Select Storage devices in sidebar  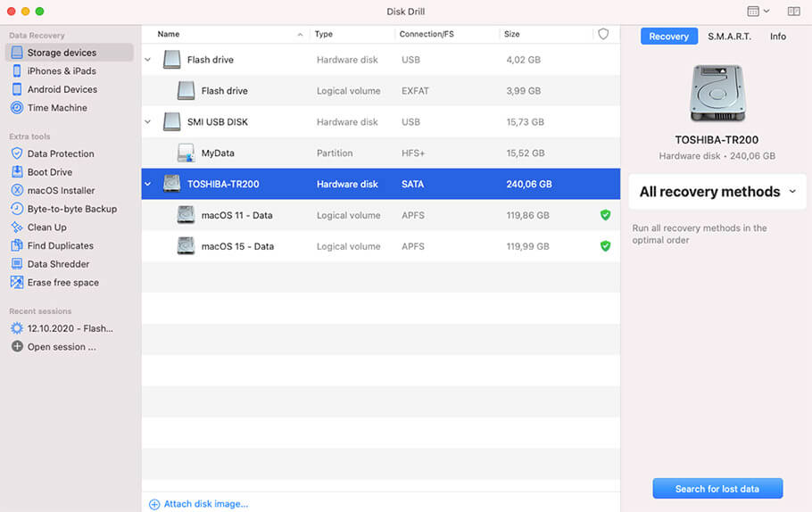coord(69,53)
